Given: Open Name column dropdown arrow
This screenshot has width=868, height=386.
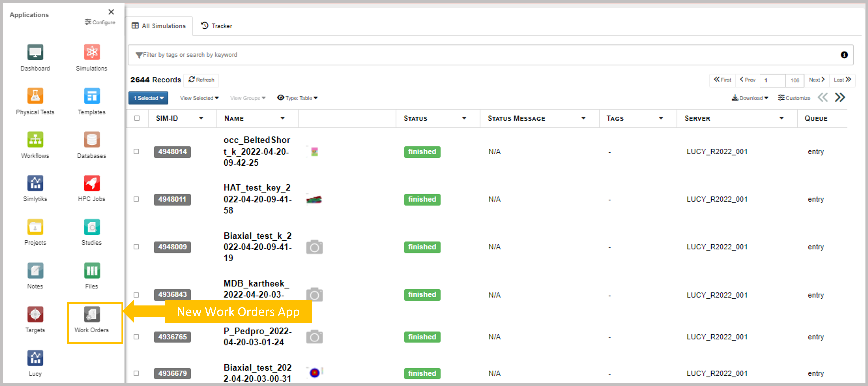Looking at the screenshot, I should click(x=283, y=118).
